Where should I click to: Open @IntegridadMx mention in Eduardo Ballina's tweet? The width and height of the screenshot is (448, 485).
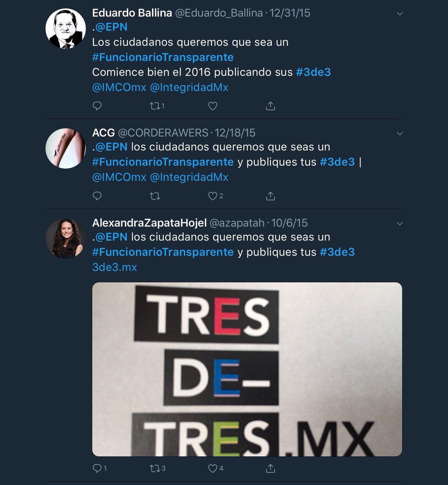189,87
